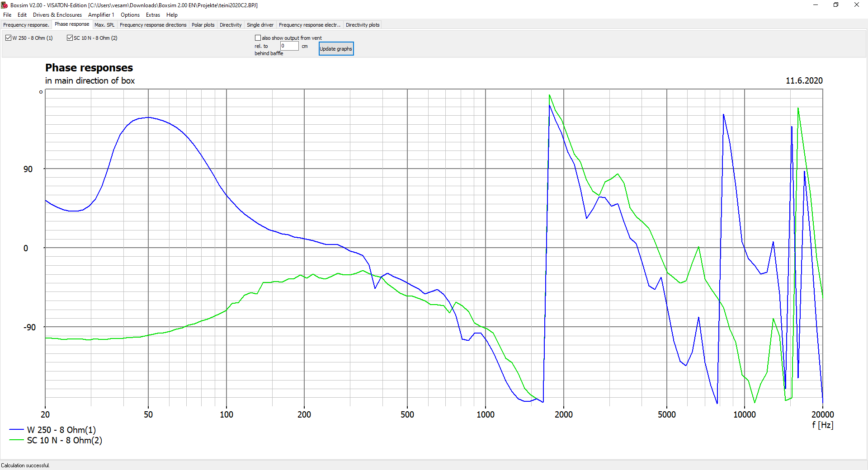Viewport: 868px width, 470px height.
Task: Open the File menu
Action: (7, 15)
